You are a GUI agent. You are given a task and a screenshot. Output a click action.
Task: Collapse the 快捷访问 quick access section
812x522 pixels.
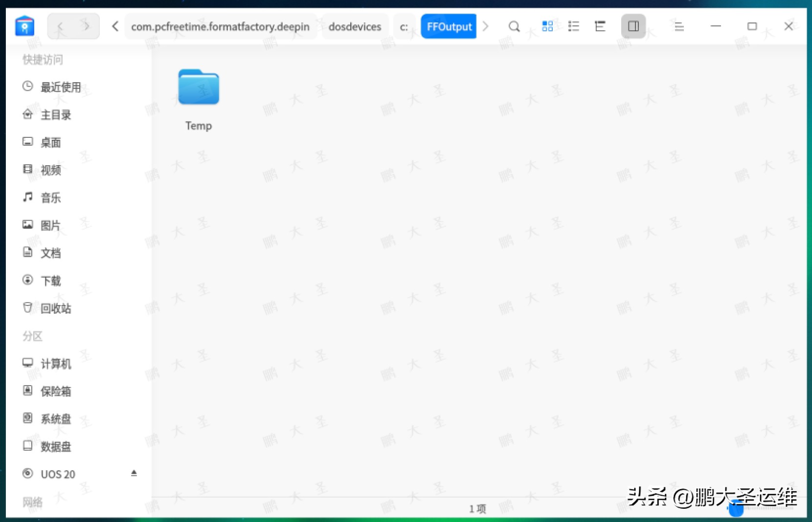[42, 59]
